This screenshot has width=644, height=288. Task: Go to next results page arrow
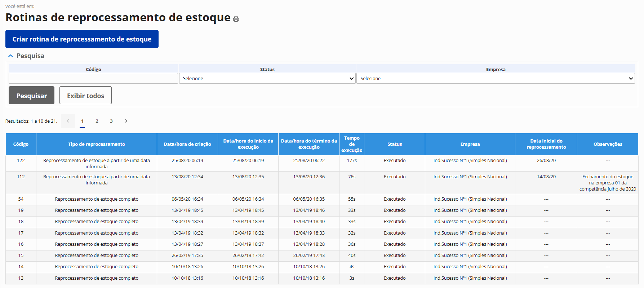click(x=126, y=121)
